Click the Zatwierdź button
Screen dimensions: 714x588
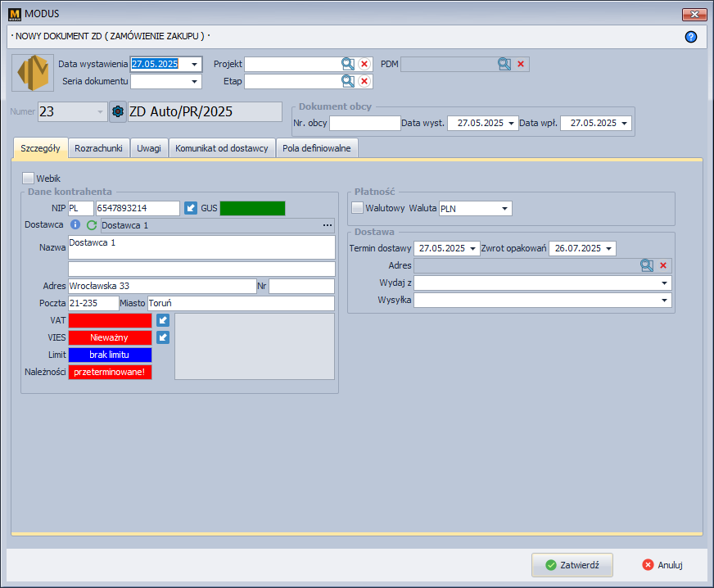tap(572, 565)
